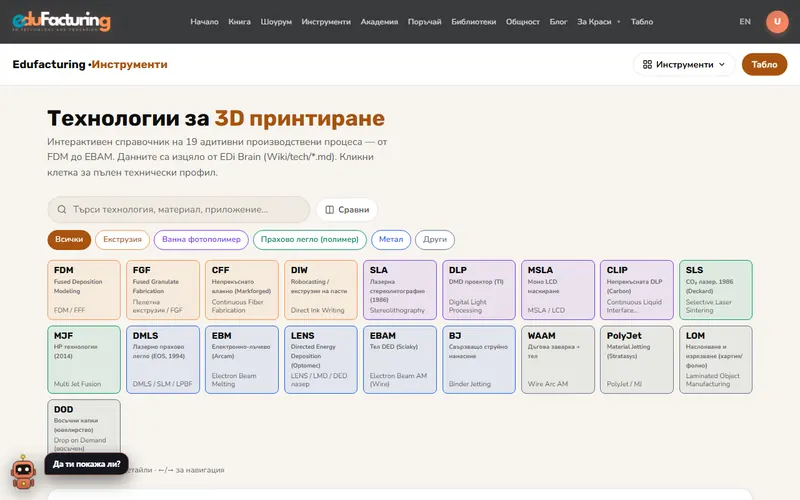Filter by Екструзия

point(122,239)
